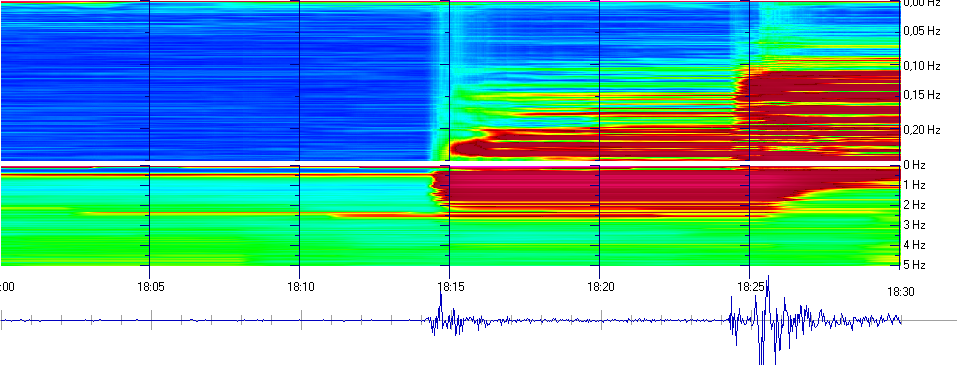Select the 0,10 Hz frequency label

pyautogui.click(x=921, y=66)
